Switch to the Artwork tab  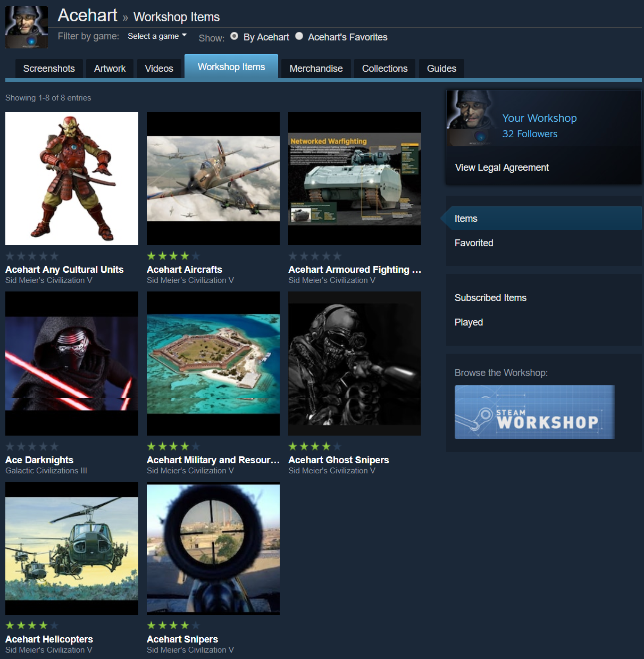coord(110,69)
